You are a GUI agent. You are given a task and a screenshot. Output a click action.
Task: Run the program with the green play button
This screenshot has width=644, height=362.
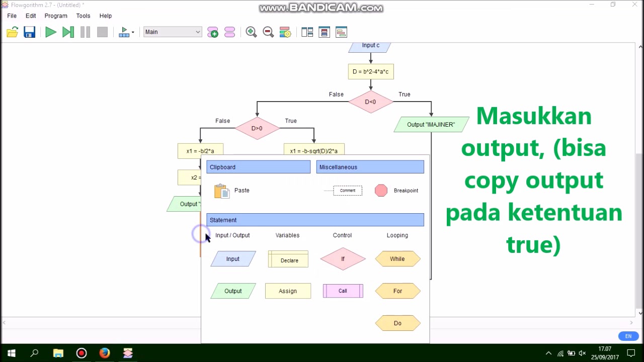(x=51, y=32)
